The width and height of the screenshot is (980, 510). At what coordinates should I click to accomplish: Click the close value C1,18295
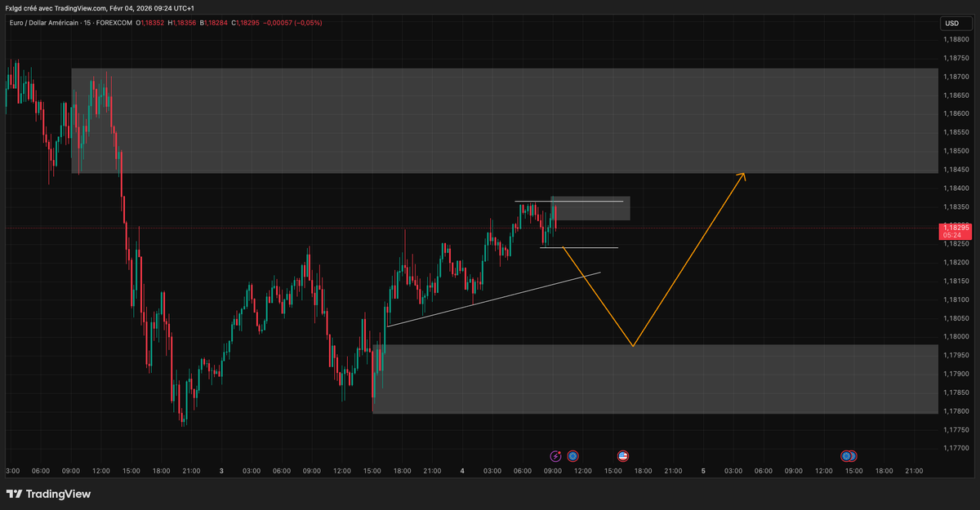[245, 23]
